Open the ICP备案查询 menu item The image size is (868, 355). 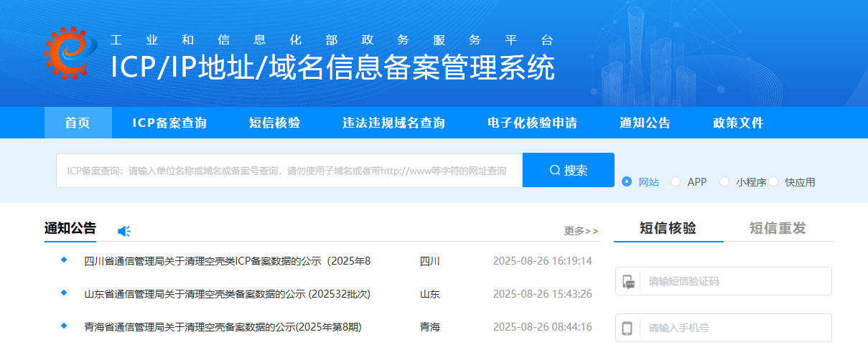click(169, 123)
